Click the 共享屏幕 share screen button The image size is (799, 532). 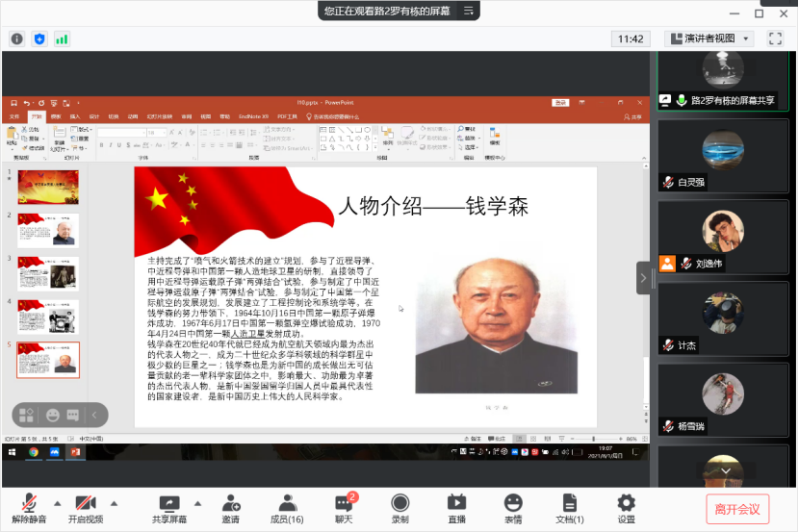(169, 509)
